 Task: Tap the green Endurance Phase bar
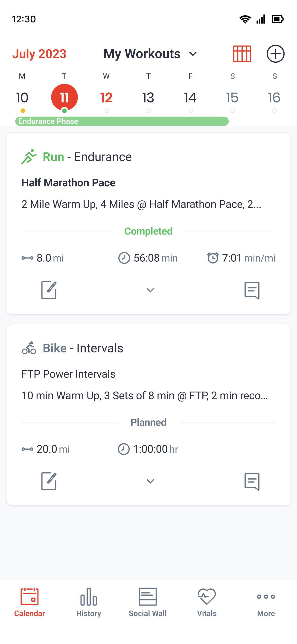pos(122,121)
